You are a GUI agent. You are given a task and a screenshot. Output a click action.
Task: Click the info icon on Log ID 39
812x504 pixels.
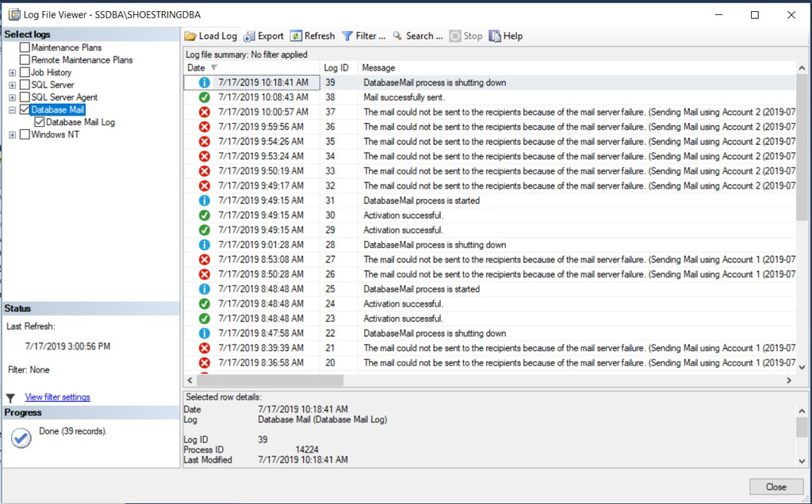[205, 82]
